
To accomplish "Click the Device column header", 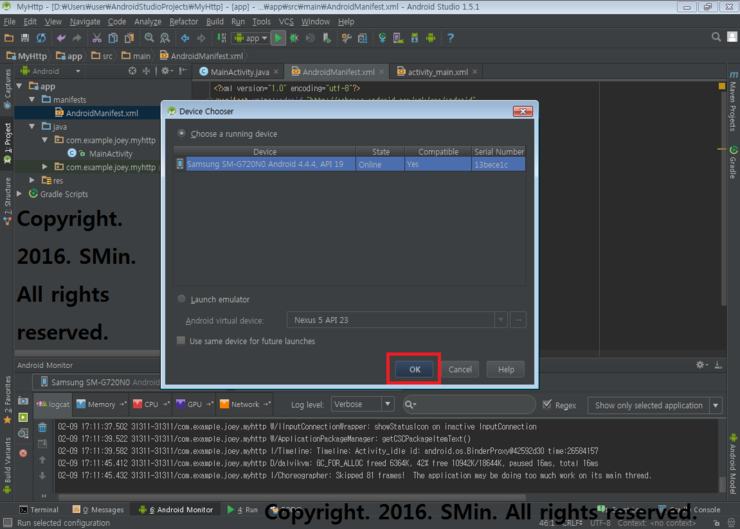I will (265, 151).
